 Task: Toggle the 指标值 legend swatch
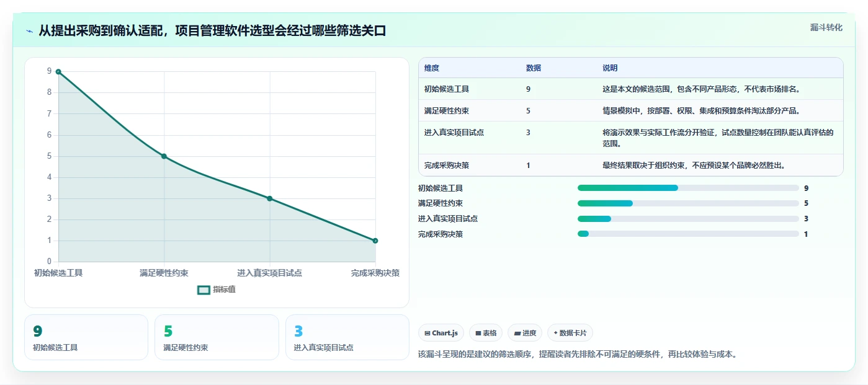pos(204,290)
